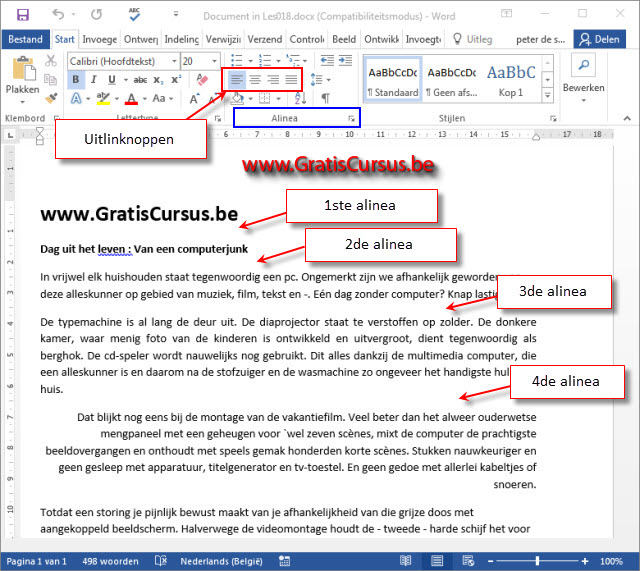The height and width of the screenshot is (571, 640).
Task: Switch to the Ontwerpen tab
Action: click(141, 40)
